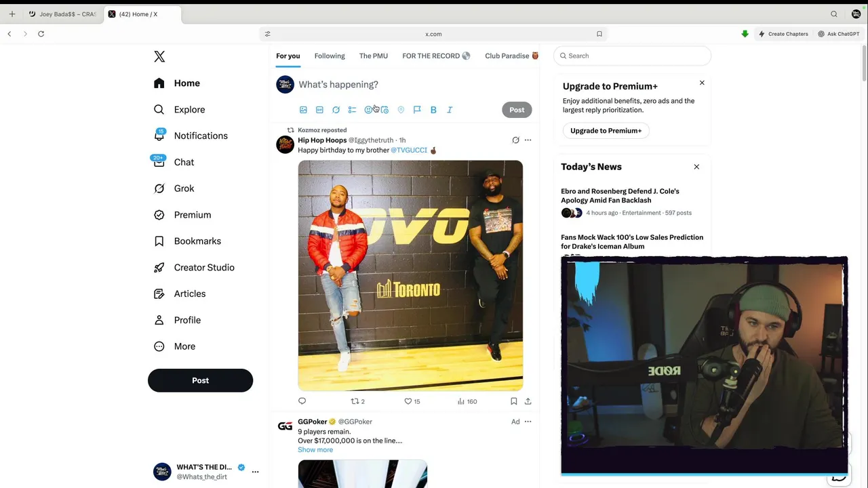Schedule the post with calendar icon
This screenshot has width=868, height=488.
(384, 110)
